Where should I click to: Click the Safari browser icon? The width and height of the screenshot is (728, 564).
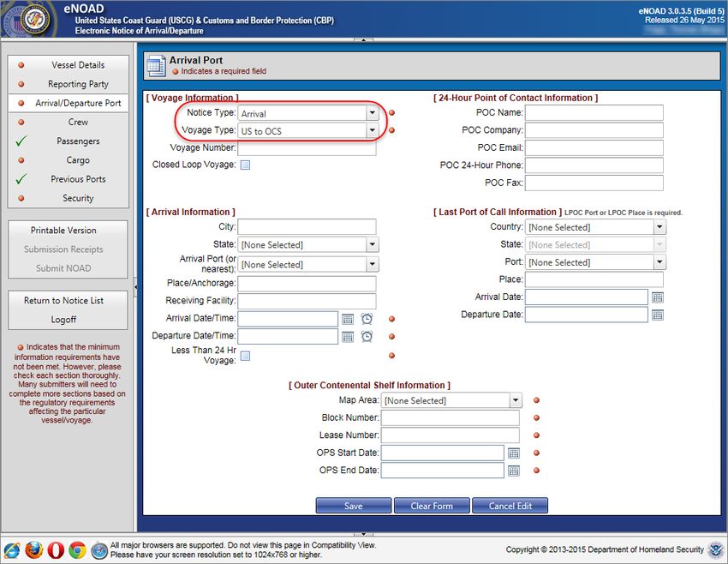[x=98, y=550]
